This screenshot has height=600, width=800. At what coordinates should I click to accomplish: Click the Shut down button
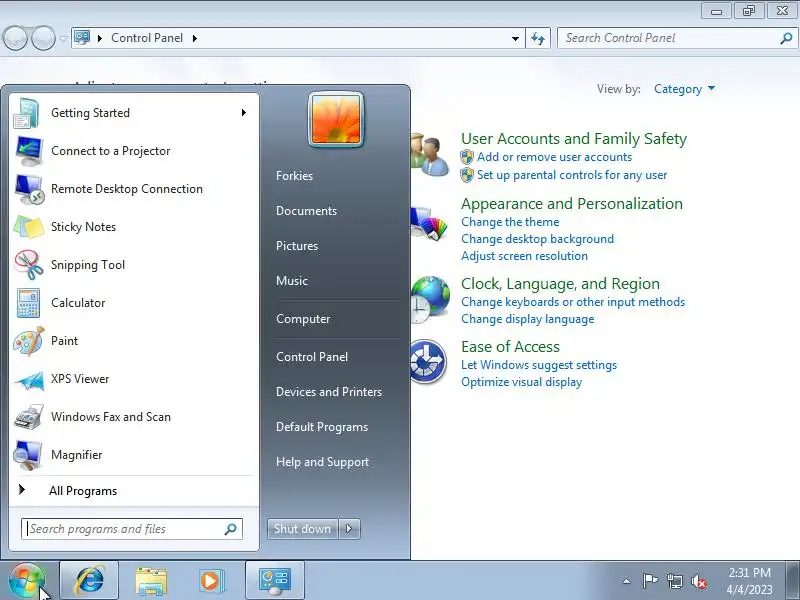click(x=303, y=529)
